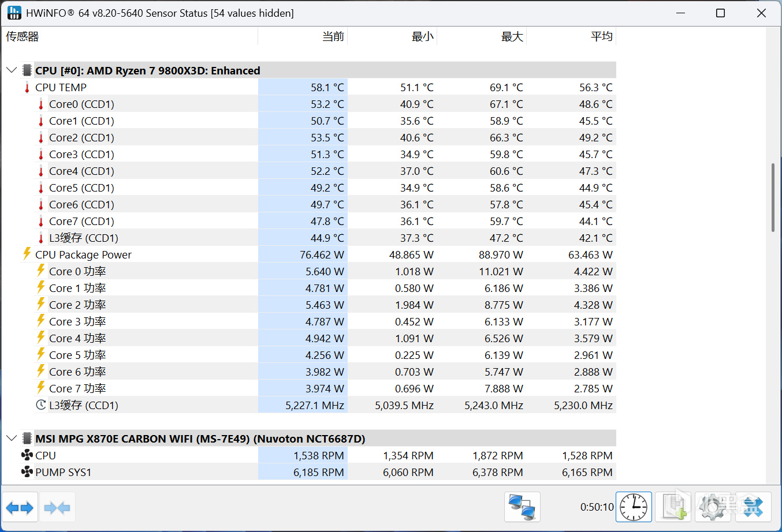The image size is (782, 532).
Task: Select the Core 3 功率 row label
Action: [x=77, y=322]
